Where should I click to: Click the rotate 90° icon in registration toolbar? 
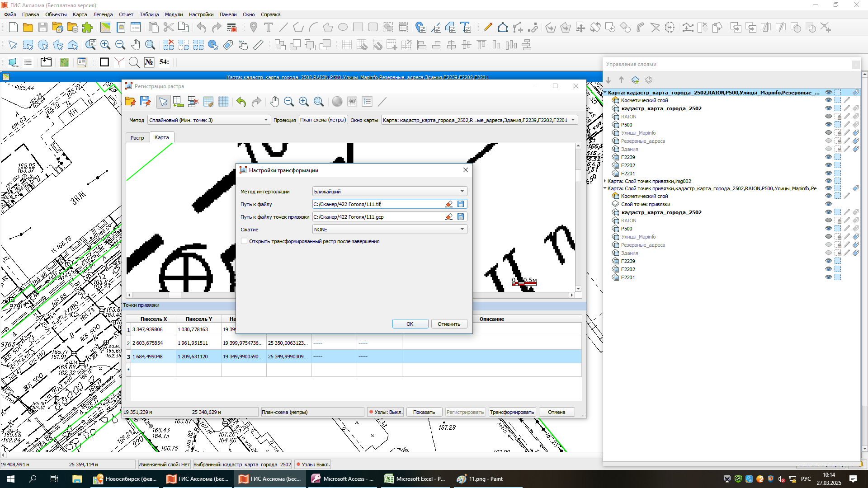[x=352, y=102]
